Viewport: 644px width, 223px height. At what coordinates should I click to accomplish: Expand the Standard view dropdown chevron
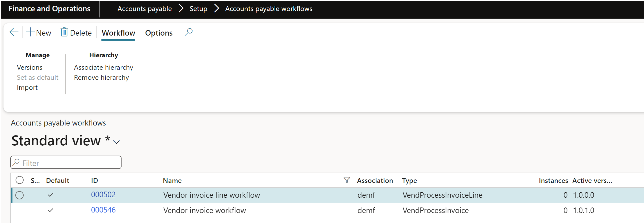coord(116,142)
